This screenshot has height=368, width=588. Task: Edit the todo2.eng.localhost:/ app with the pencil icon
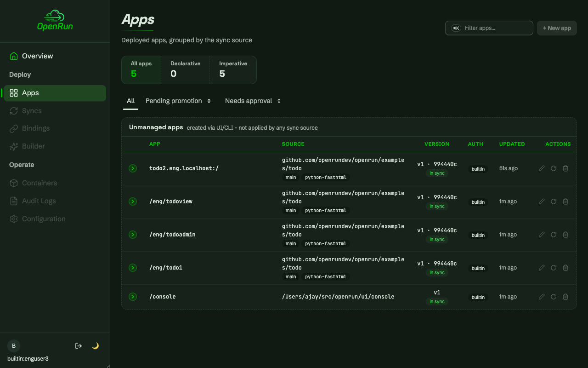pos(542,168)
